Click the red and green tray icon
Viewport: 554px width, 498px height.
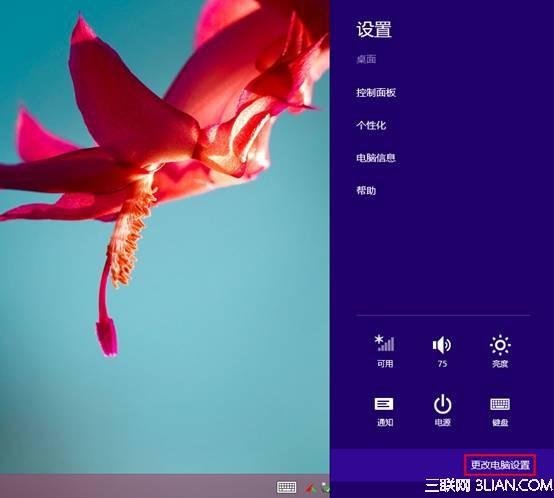[311, 488]
